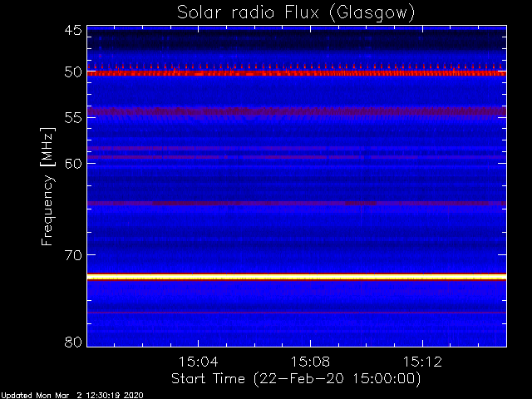Click the 'Start Time (22-Feb-20 15:00:00)' label
This screenshot has height=399, width=532.
pos(296,379)
